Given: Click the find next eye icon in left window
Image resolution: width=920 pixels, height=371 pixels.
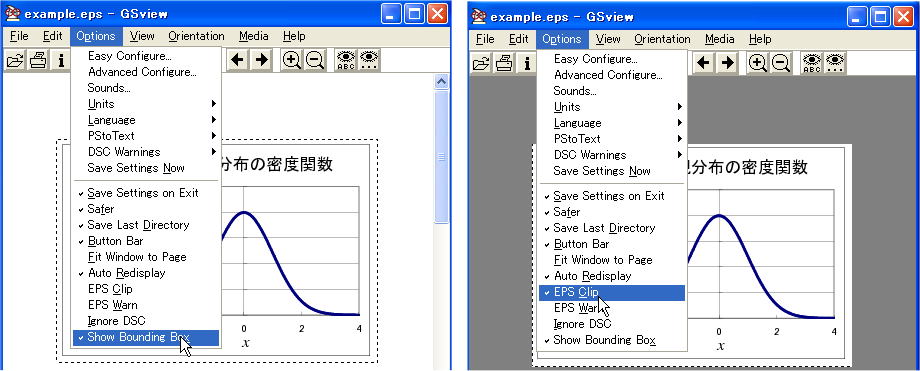Looking at the screenshot, I should coord(370,60).
